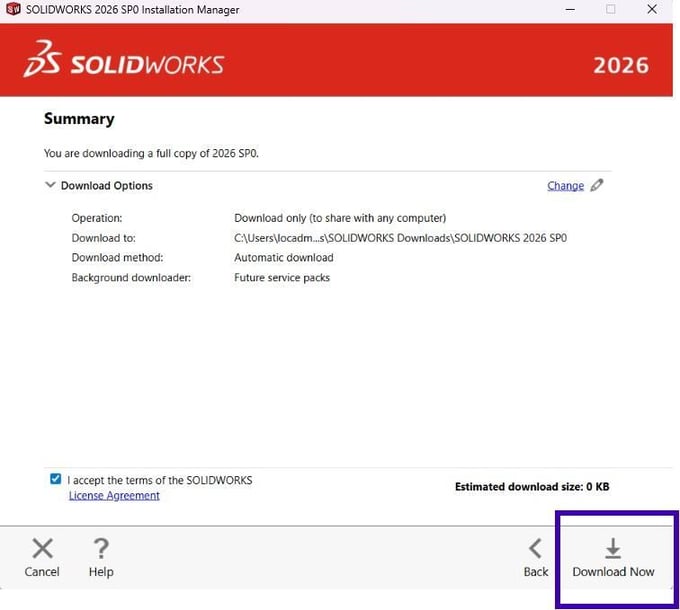Click the 'Estimated download size: 0 KB' text
This screenshot has height=610, width=680.
point(532,486)
